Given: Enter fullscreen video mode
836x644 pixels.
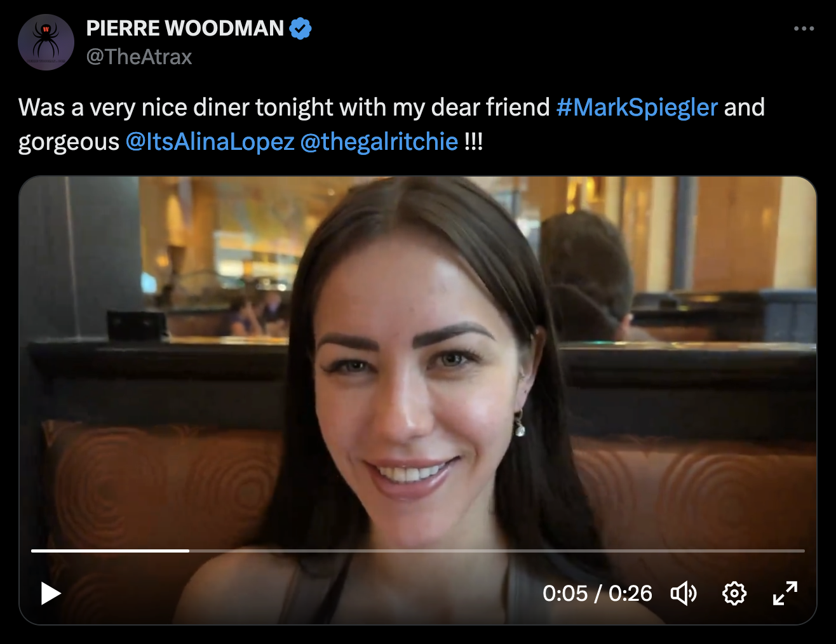Looking at the screenshot, I should pos(785,594).
